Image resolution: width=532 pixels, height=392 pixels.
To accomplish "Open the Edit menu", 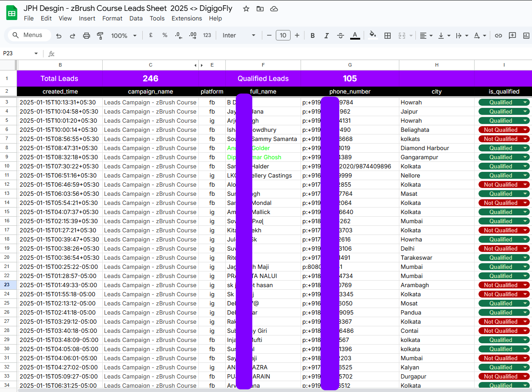I will (x=46, y=18).
